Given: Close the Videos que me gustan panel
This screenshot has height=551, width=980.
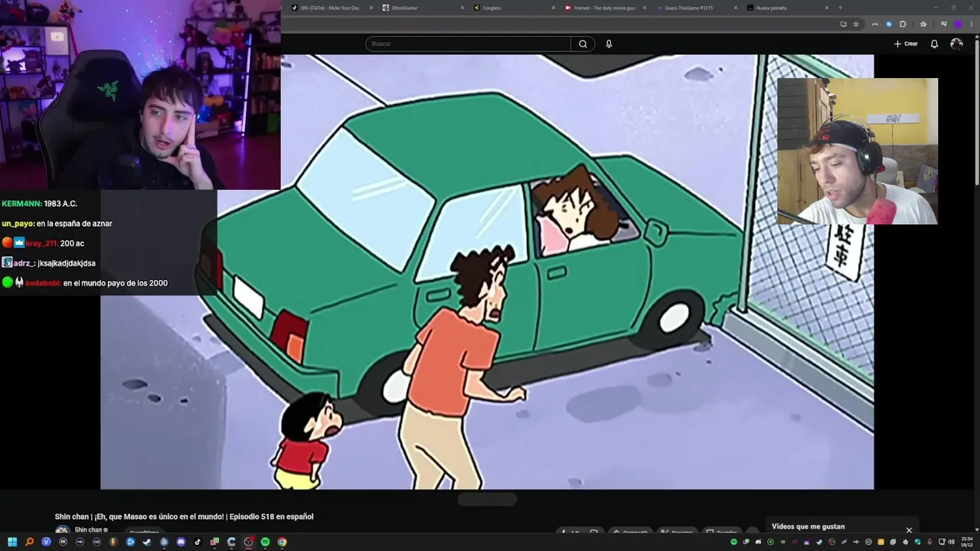Looking at the screenshot, I should [909, 530].
